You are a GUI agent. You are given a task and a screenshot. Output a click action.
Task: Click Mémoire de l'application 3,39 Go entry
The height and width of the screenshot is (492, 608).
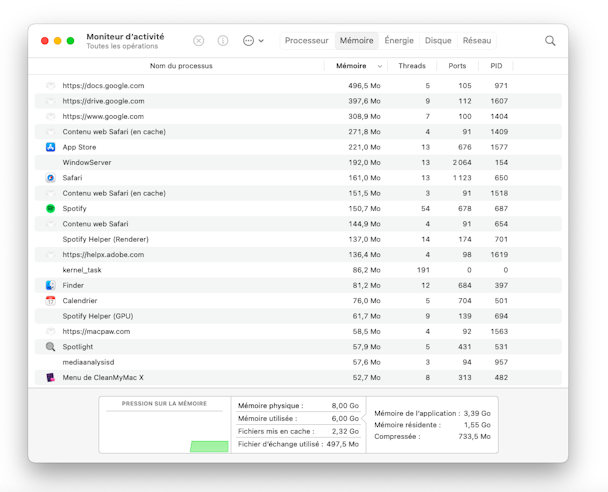click(x=432, y=413)
